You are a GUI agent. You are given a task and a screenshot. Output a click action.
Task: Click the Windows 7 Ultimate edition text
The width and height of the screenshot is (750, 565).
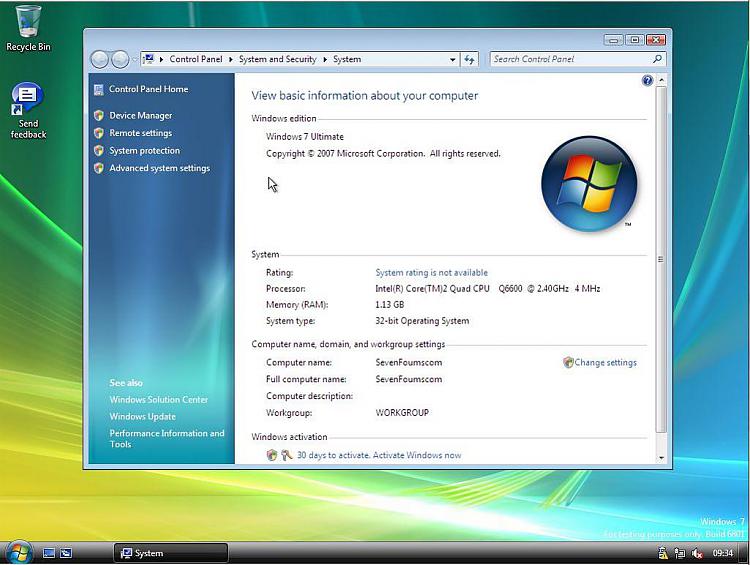[305, 137]
